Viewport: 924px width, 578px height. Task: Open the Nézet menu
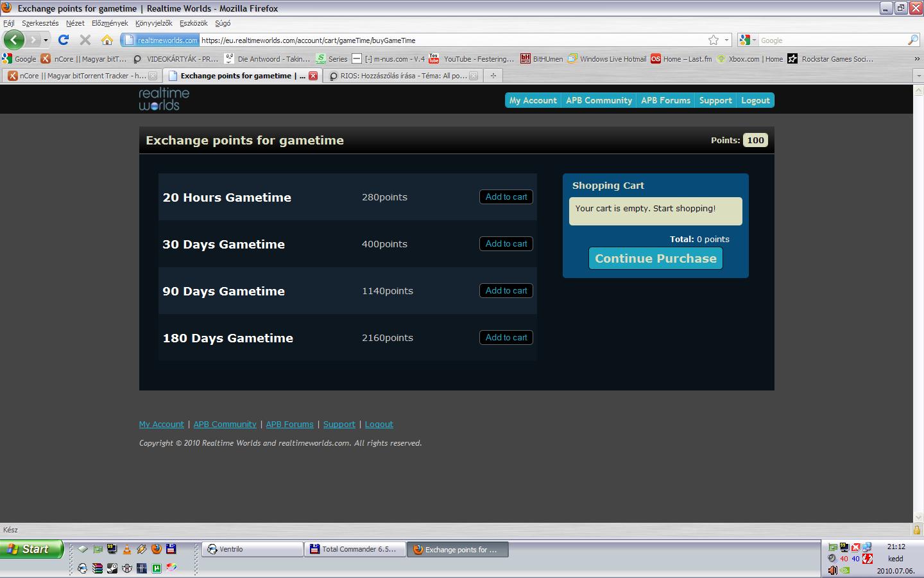75,23
